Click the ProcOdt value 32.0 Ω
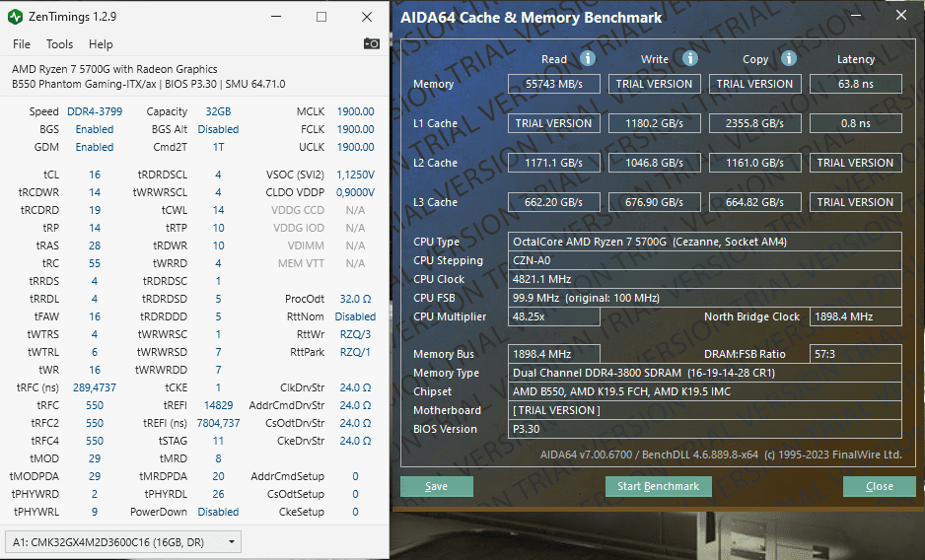Image resolution: width=925 pixels, height=560 pixels. click(355, 299)
